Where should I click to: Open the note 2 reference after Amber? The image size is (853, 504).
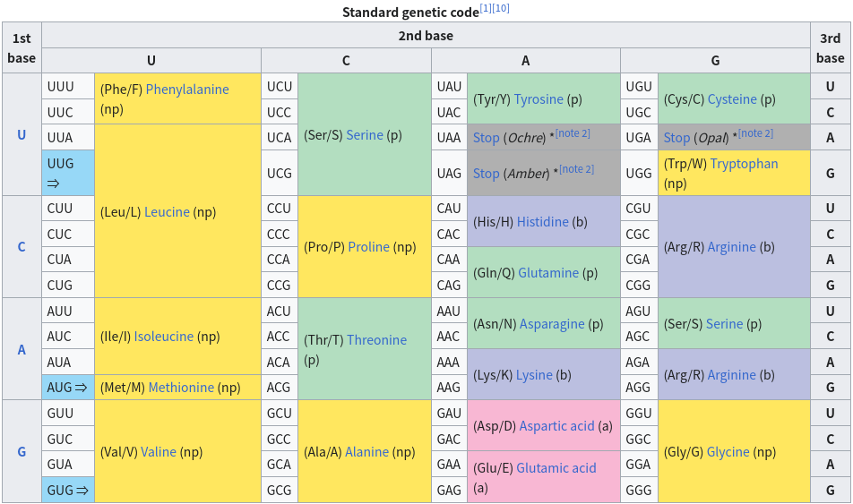coord(576,169)
